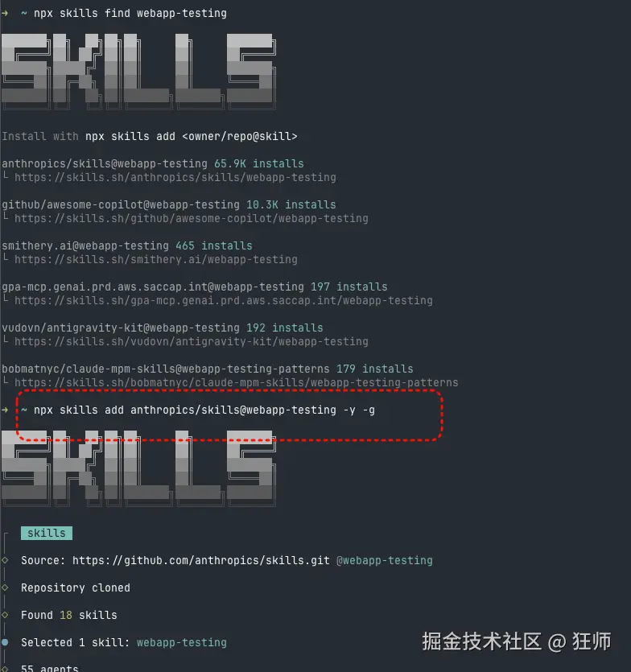Image resolution: width=631 pixels, height=672 pixels.
Task: Select 'vudovn/antigravity-kit@webapp-testing' text
Action: 121,328
